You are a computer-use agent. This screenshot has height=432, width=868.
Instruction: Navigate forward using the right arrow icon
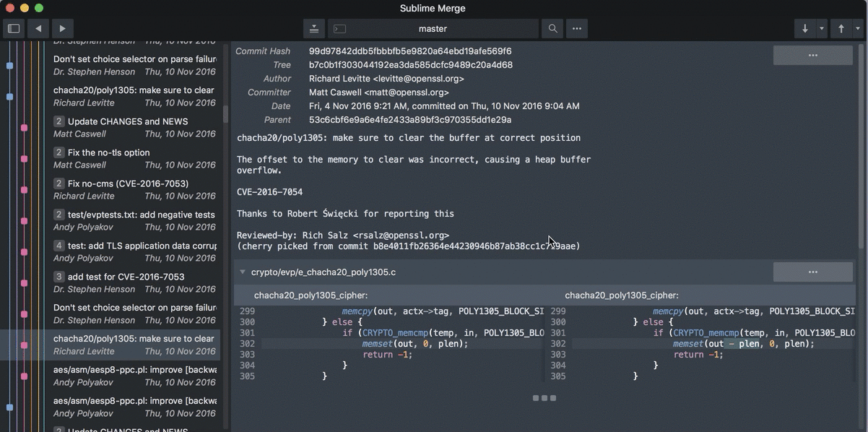coord(62,28)
